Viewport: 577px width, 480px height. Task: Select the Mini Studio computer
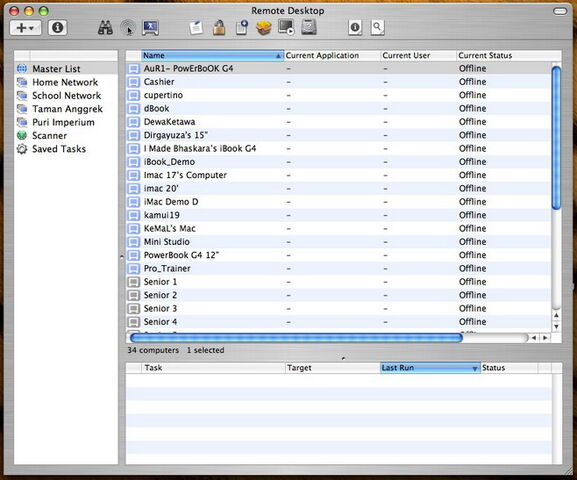point(339,242)
